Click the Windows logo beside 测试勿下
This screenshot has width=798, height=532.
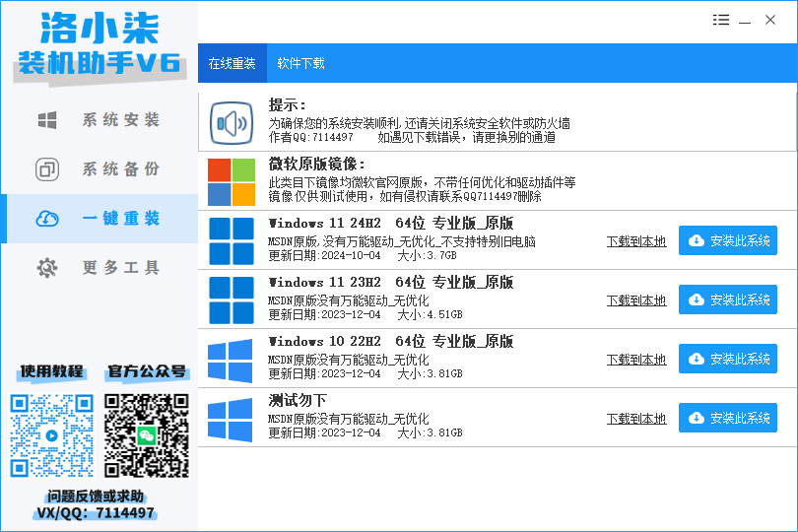coord(232,419)
